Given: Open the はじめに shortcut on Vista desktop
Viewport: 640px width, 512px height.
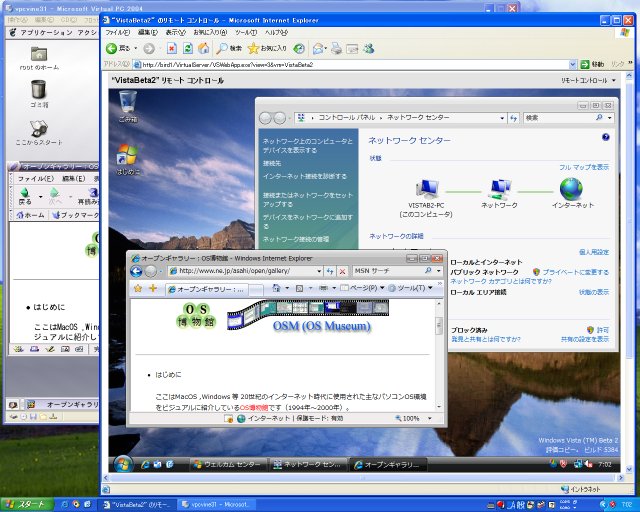Looking at the screenshot, I should (127, 159).
